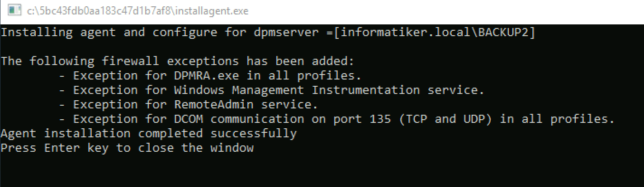This screenshot has height=187, width=644.
Task: Click the installagent.exe title bar path text
Action: click(137, 11)
